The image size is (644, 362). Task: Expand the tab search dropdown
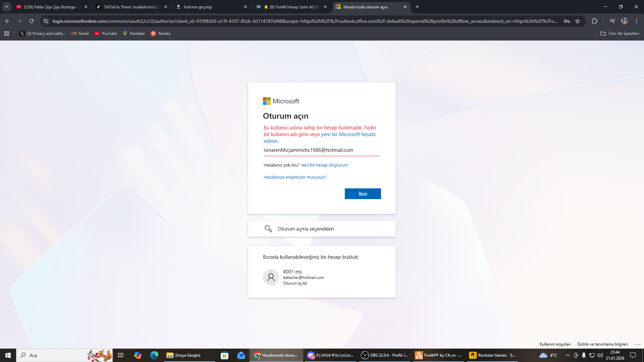tap(7, 7)
